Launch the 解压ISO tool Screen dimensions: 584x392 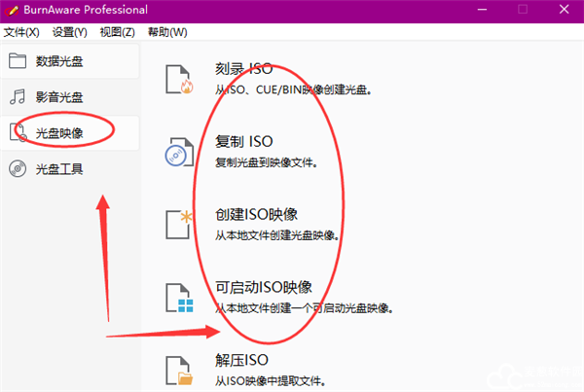241,360
